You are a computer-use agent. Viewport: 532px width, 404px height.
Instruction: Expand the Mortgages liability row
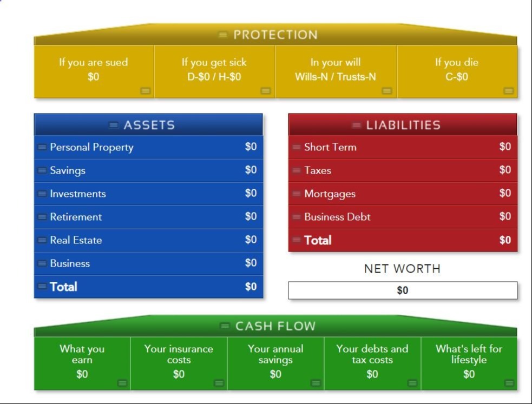coord(297,194)
